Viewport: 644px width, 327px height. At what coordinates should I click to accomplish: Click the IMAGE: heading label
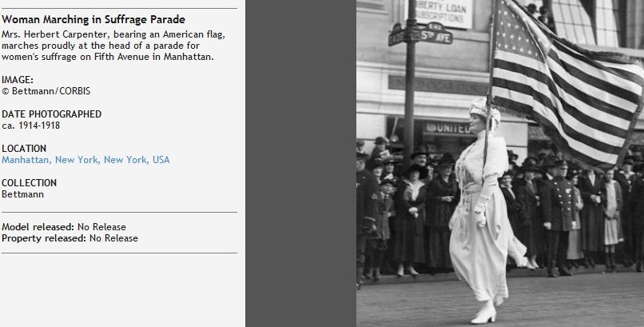[18, 80]
